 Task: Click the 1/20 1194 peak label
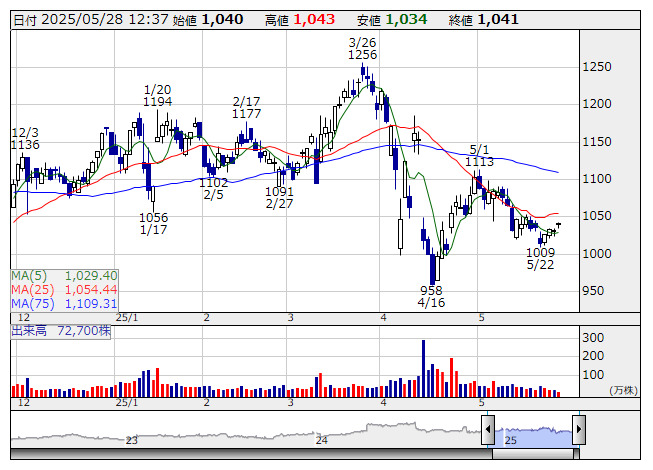157,95
